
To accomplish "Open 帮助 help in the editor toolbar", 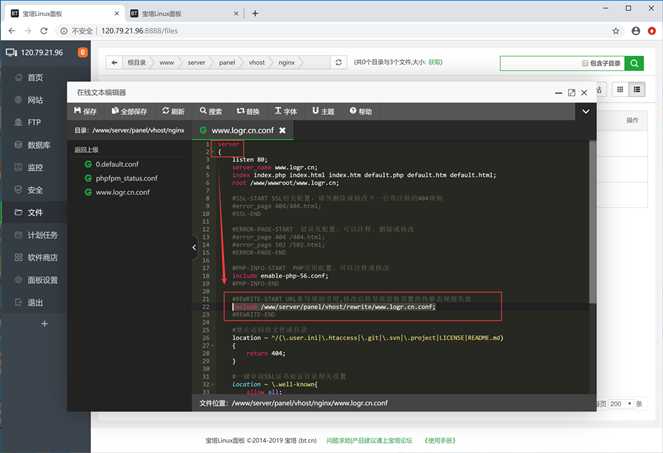I will [361, 111].
